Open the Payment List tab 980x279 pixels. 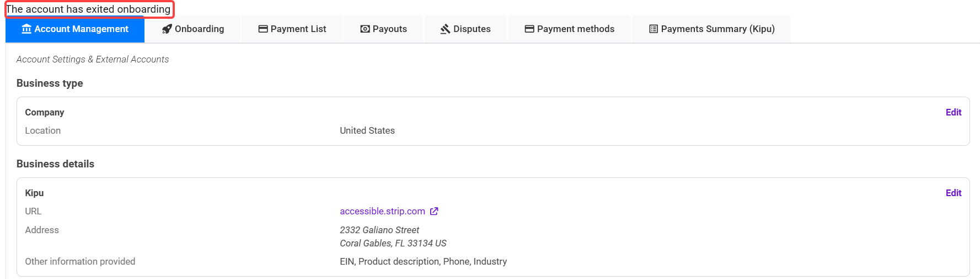(x=298, y=29)
